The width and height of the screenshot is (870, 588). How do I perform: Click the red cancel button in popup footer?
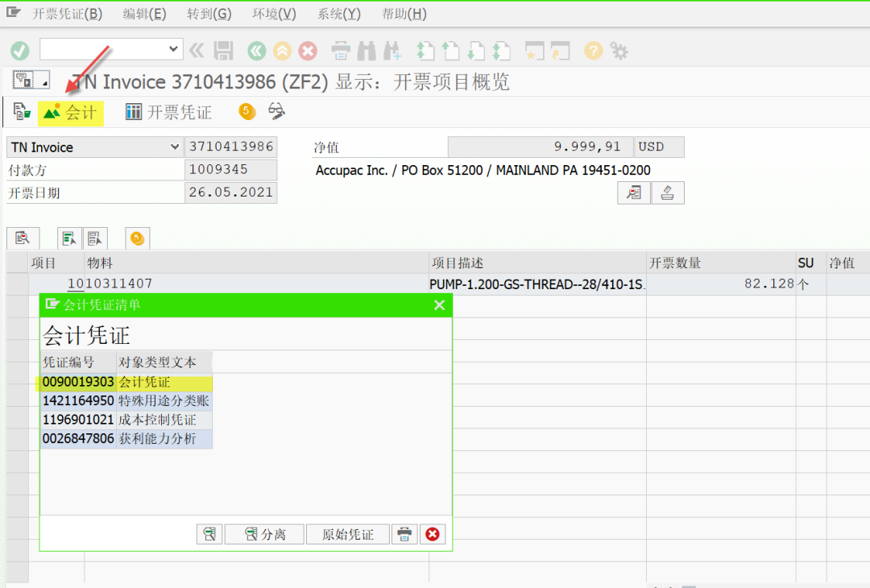(x=433, y=534)
